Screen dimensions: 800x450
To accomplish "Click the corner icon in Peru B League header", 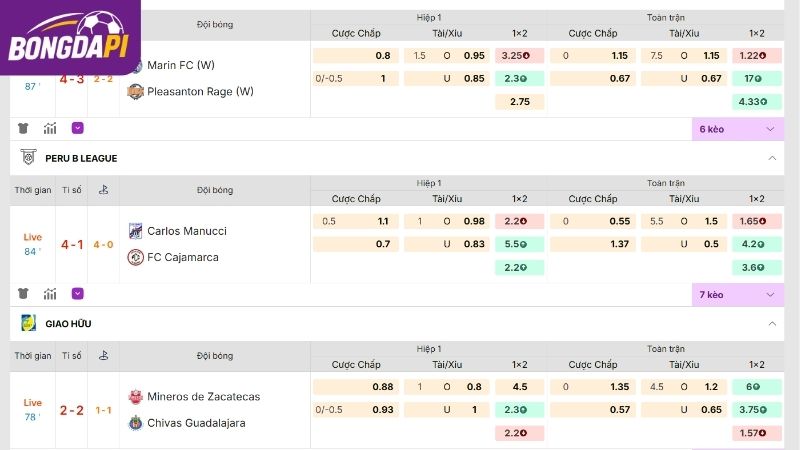I will [x=103, y=190].
